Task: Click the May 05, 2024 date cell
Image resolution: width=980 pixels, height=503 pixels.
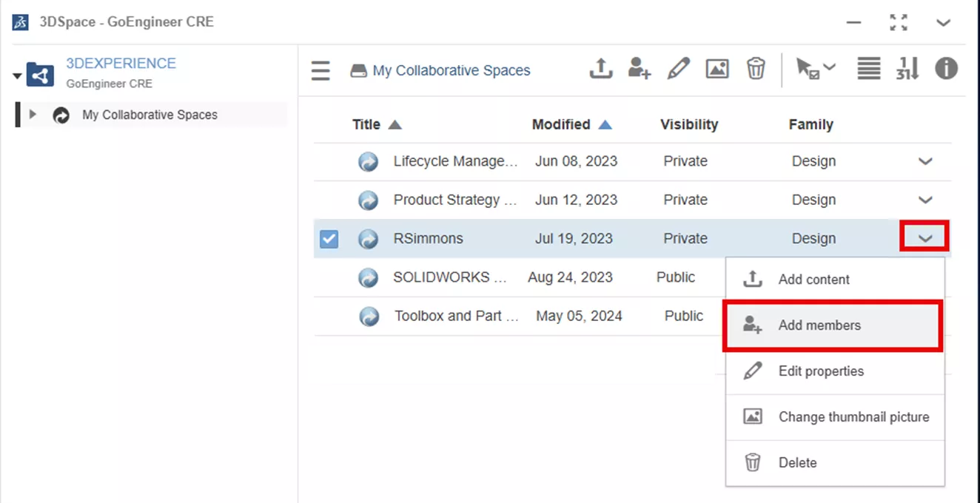Action: tap(579, 316)
